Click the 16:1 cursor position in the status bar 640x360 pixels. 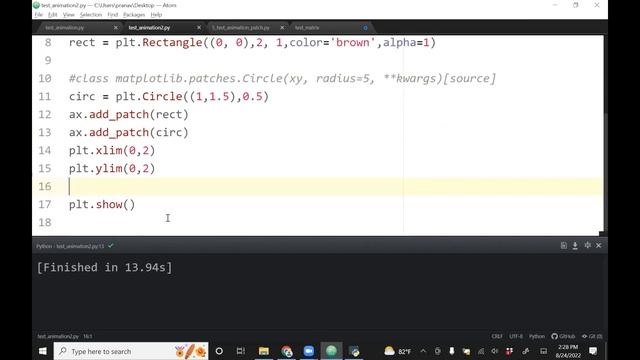pos(88,336)
